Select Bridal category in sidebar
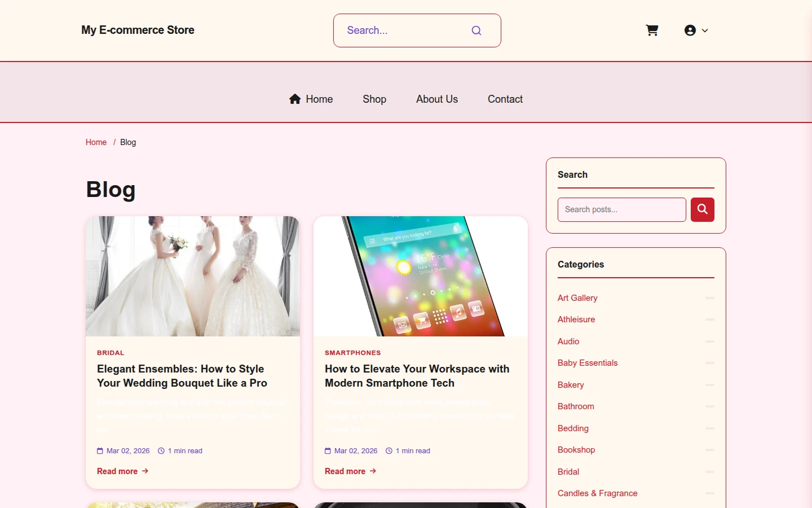This screenshot has width=812, height=508. point(568,472)
